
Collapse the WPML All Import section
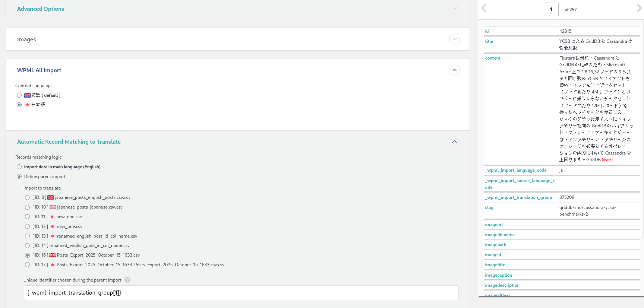(454, 70)
